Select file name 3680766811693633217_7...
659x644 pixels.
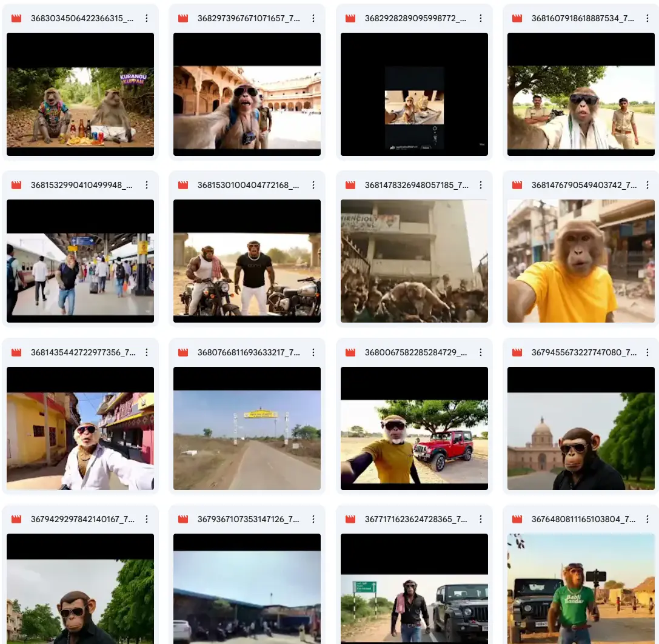249,352
